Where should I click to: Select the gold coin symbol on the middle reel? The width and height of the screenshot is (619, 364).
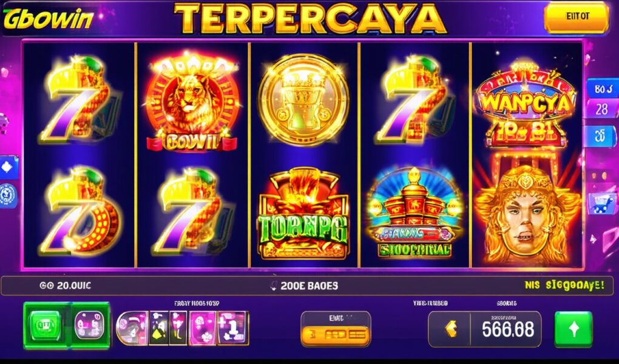(x=303, y=99)
